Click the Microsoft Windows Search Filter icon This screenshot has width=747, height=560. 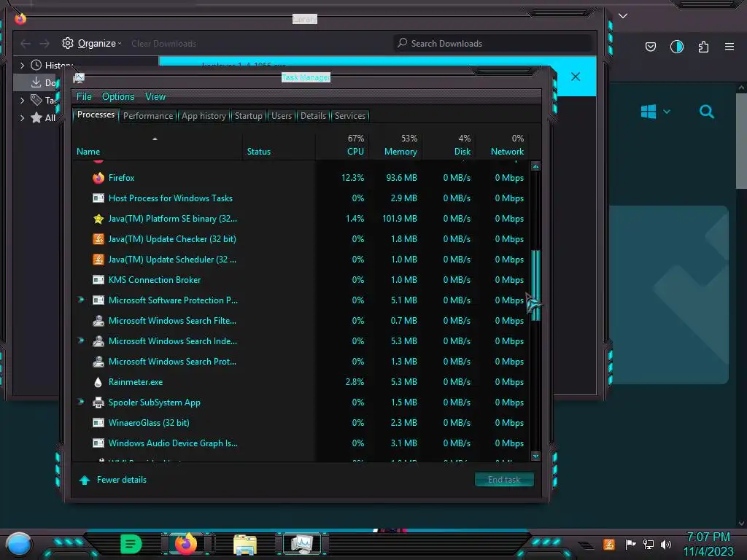coord(98,321)
